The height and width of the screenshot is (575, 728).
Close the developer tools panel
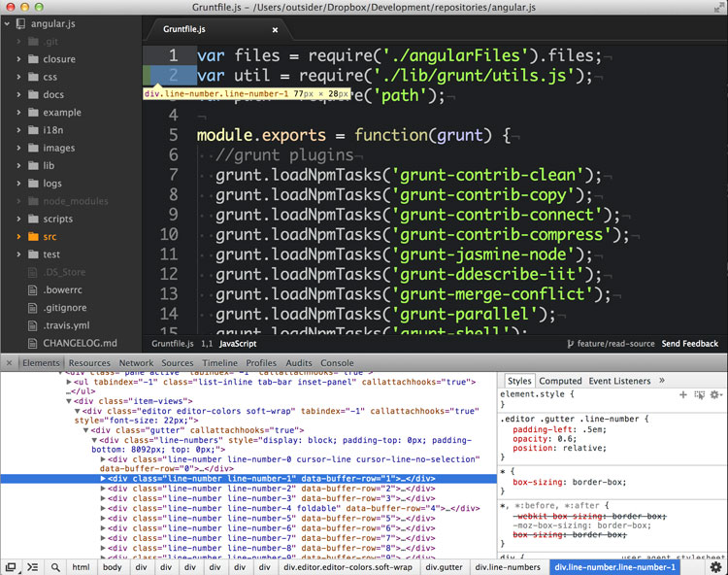tap(9, 362)
